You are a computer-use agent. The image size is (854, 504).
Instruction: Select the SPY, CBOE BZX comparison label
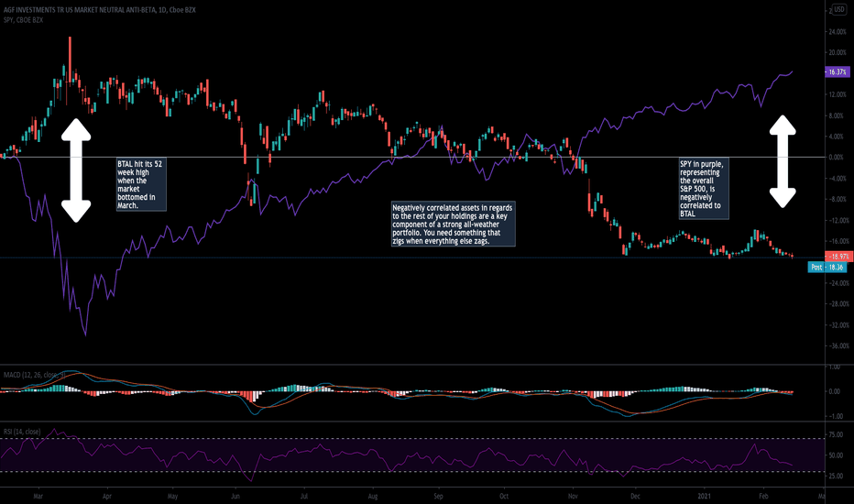[x=24, y=20]
